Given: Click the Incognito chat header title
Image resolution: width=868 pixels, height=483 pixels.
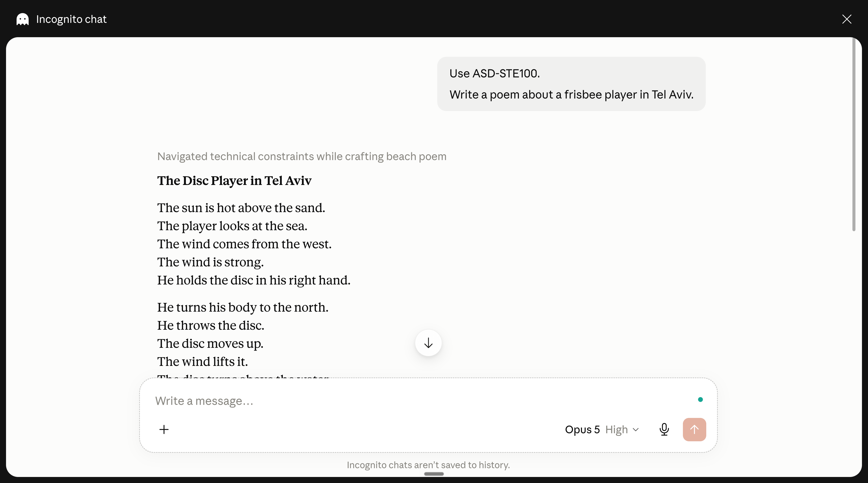Looking at the screenshot, I should [x=71, y=19].
